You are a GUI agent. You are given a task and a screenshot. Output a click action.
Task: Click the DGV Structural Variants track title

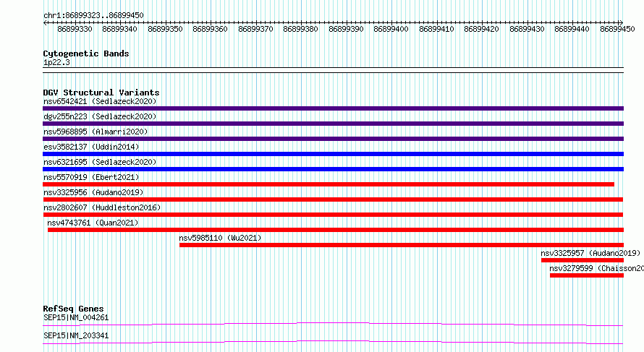pyautogui.click(x=101, y=93)
